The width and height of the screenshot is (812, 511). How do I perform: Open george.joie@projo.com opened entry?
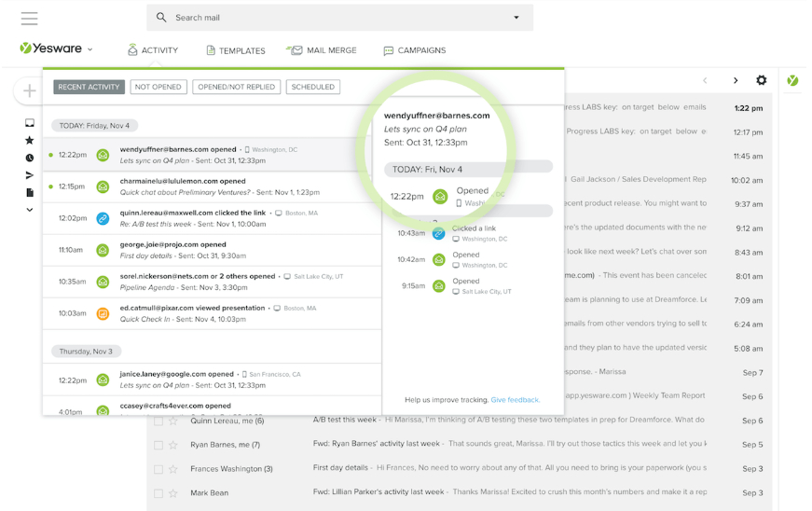[212, 250]
